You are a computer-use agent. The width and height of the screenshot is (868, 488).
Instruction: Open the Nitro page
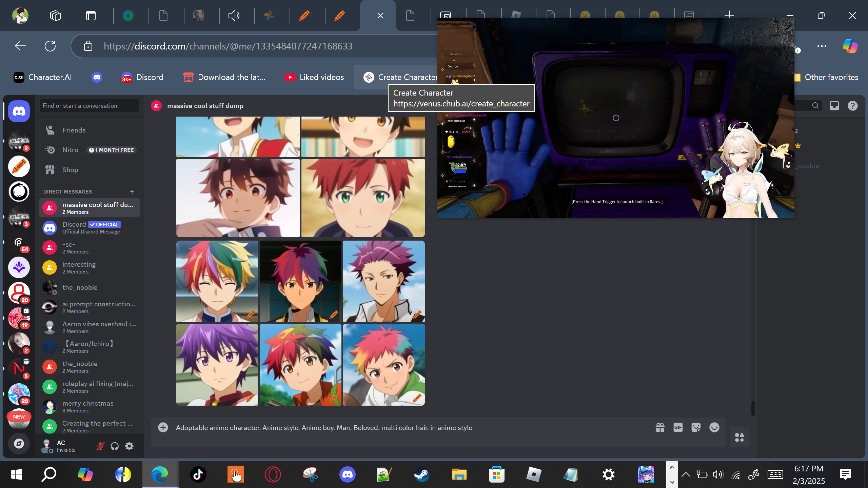90,150
